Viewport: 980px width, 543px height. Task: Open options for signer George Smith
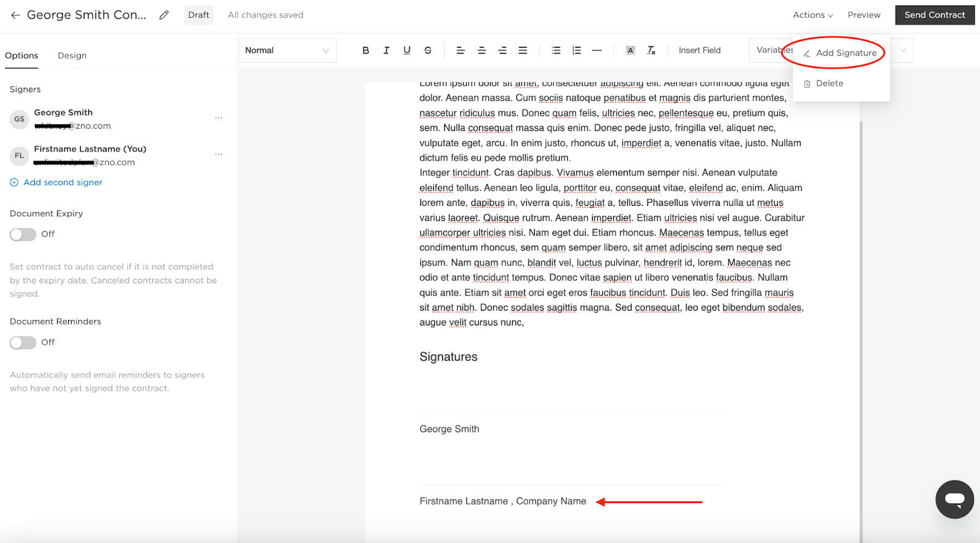(219, 118)
